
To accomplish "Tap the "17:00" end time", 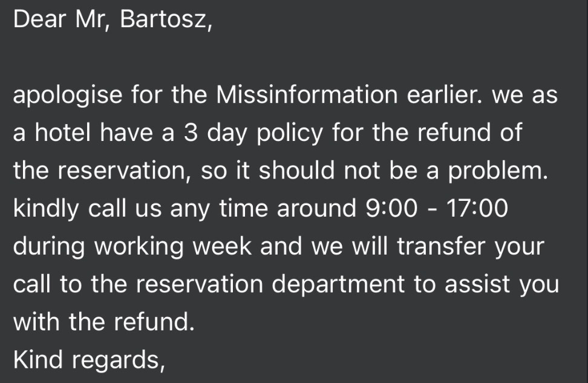I will [x=477, y=209].
